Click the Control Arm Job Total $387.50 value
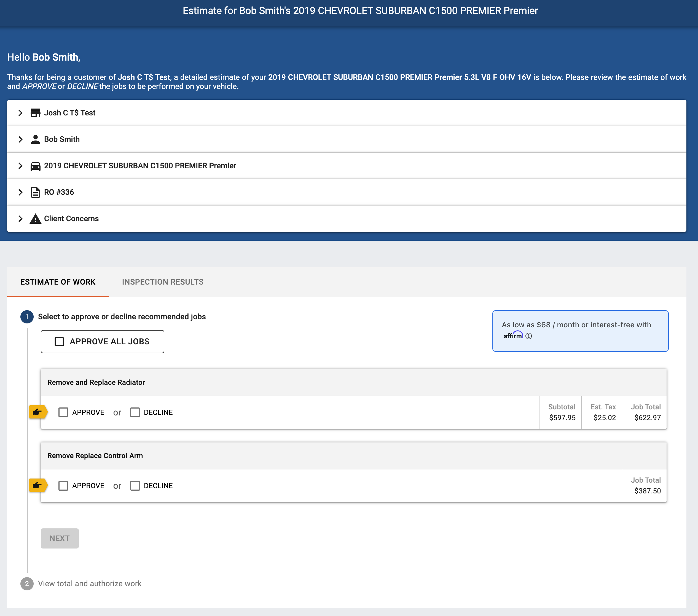The image size is (698, 616). [648, 491]
